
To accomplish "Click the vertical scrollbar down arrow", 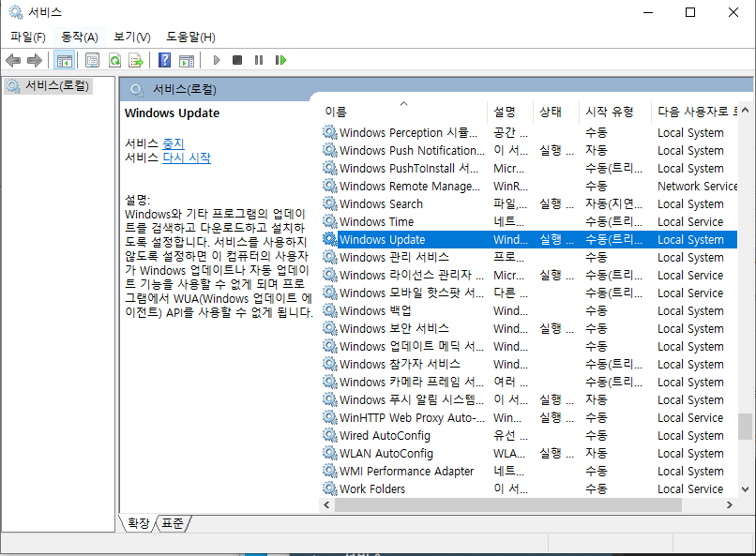I will pos(746,489).
